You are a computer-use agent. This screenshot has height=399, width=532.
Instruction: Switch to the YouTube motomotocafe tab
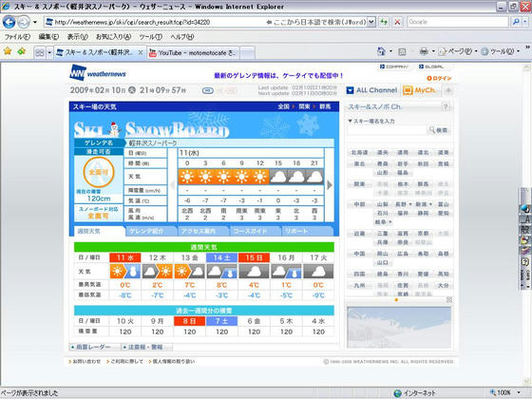tap(194, 53)
